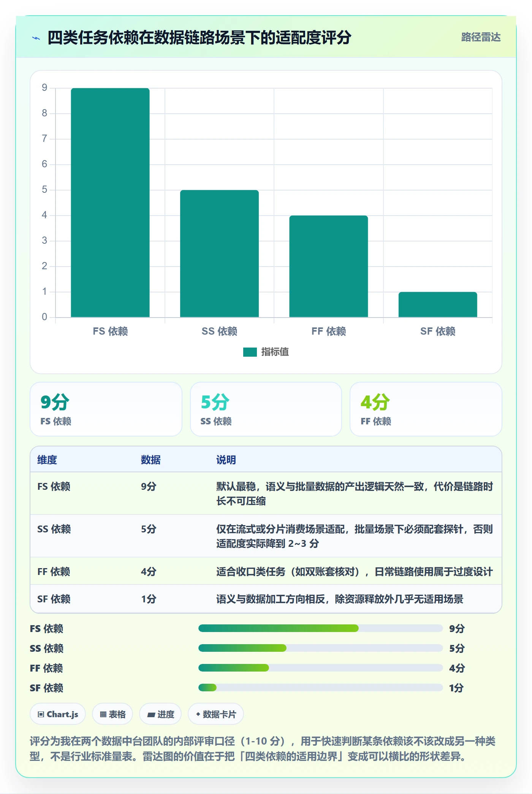Click the footnote starting with 评分为我在两个数据中台
Viewport: 532px width, 794px height.
coord(263,748)
